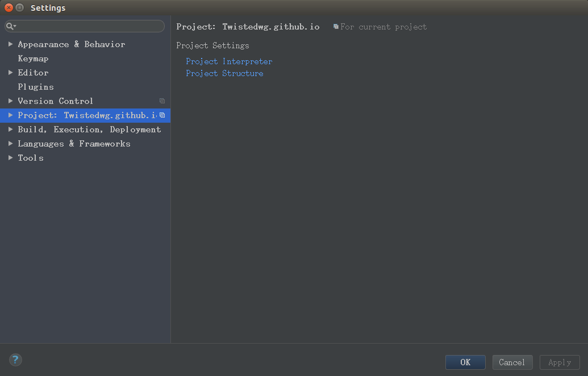
Task: Expand Build, Execution, Deployment arrow
Action: coord(10,129)
